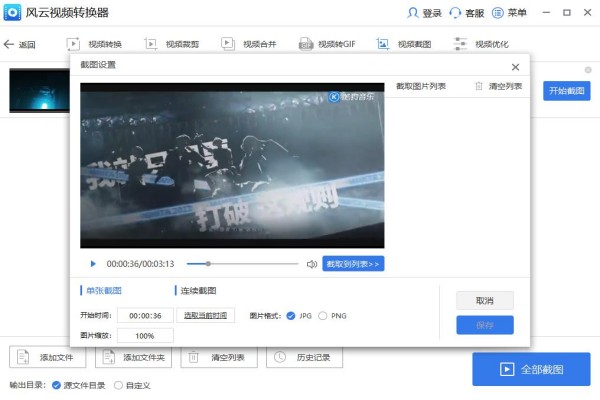Image resolution: width=600 pixels, height=400 pixels.
Task: Click the video thumbnail in the file list
Action: pyautogui.click(x=39, y=90)
